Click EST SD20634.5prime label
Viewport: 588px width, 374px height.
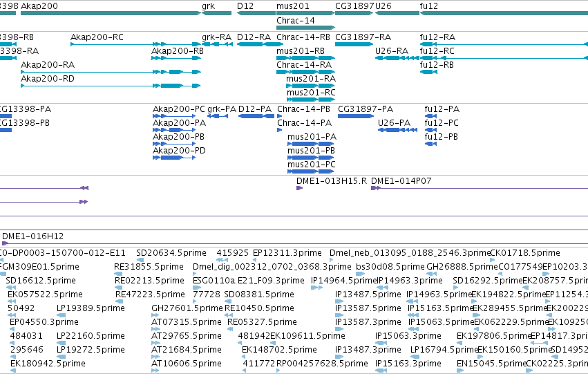click(x=171, y=253)
